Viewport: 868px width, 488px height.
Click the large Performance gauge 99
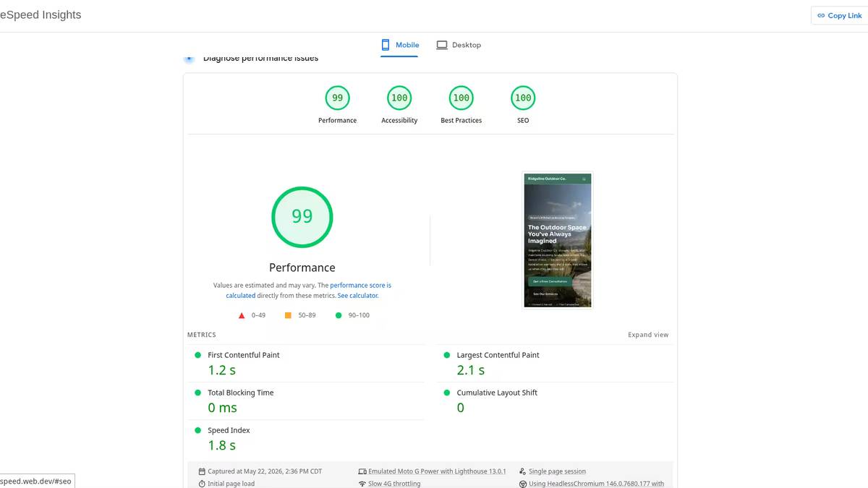302,216
